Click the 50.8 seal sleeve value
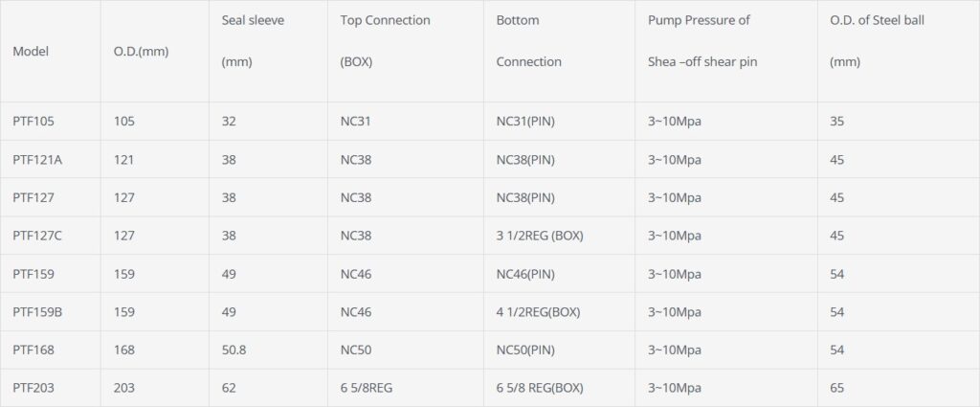980x407 pixels. (234, 350)
